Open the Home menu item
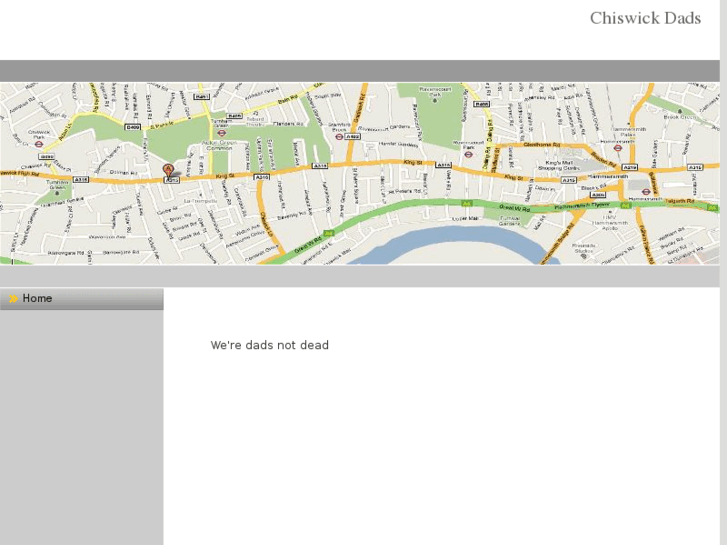Image resolution: width=727 pixels, height=545 pixels. (x=82, y=299)
